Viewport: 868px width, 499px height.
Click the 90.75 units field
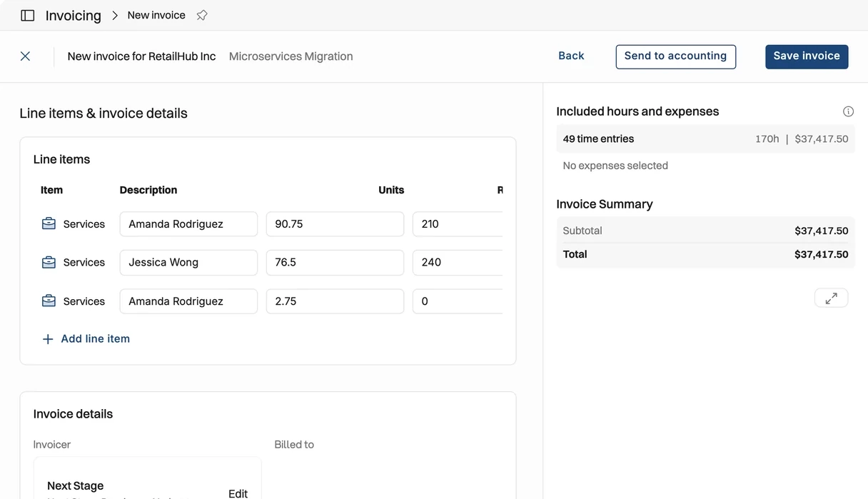point(335,224)
